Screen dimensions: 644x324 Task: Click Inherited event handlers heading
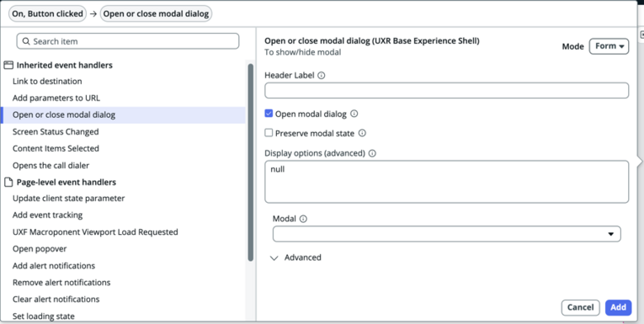[65, 66]
